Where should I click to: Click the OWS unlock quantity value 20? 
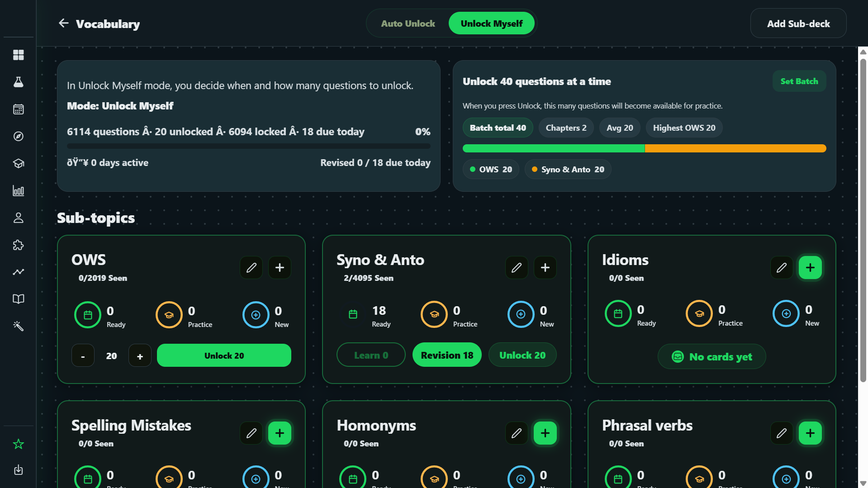[x=111, y=356]
